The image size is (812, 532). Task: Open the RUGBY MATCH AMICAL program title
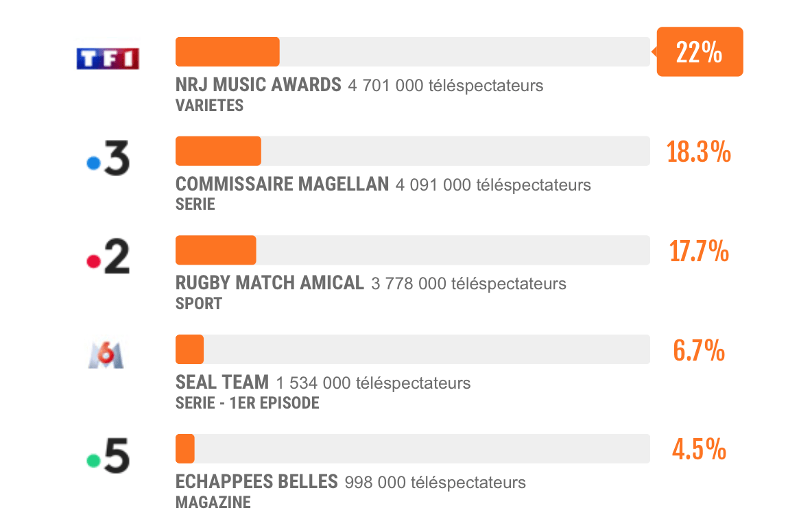point(270,283)
